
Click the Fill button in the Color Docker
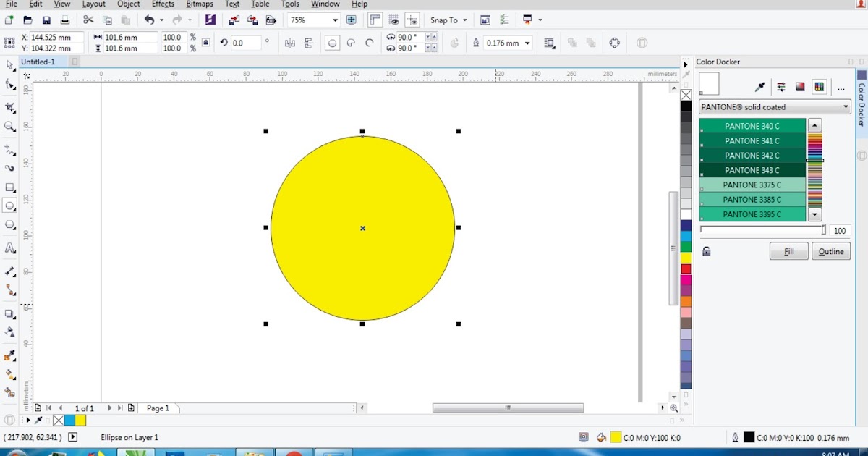coord(788,250)
